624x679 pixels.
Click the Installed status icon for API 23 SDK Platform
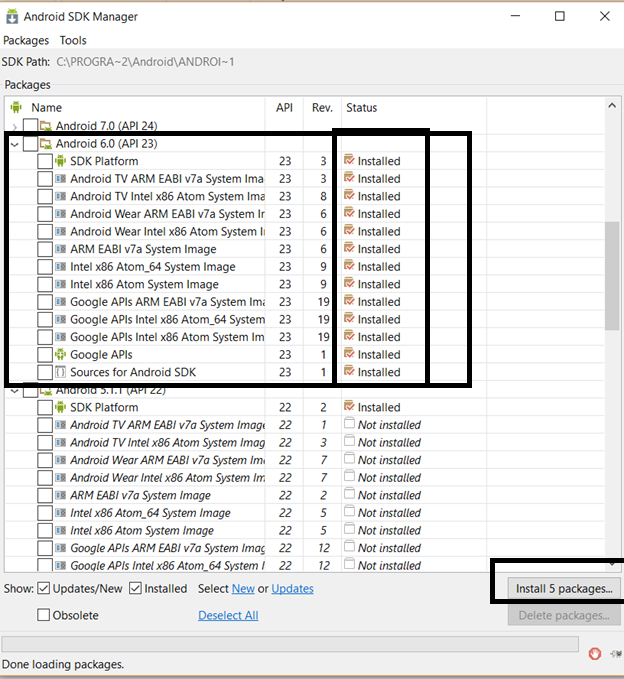tap(349, 160)
